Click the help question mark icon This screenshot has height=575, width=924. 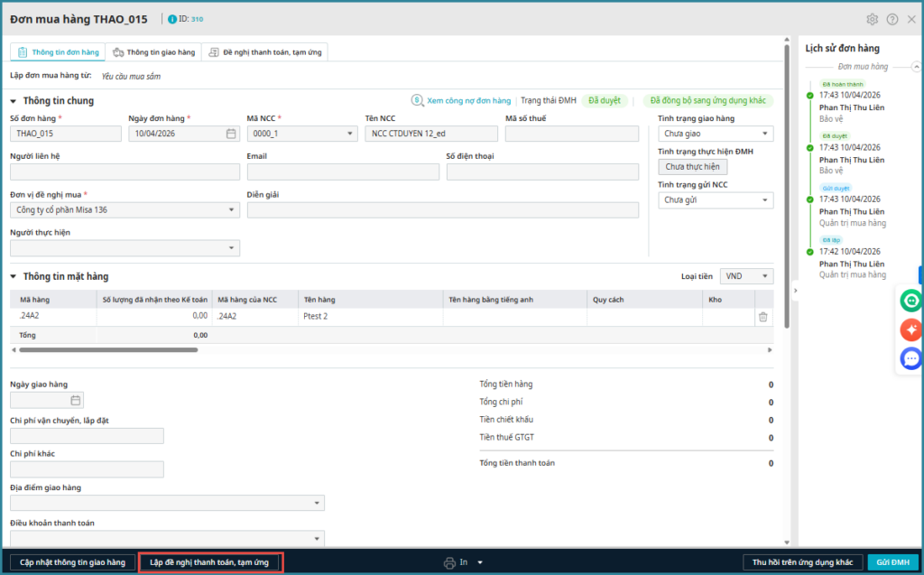892,19
